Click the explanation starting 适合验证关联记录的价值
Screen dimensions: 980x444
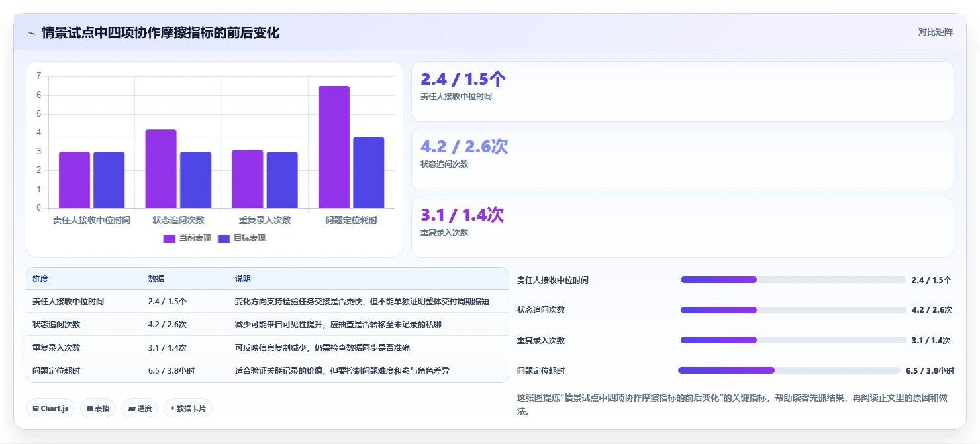coord(342,370)
